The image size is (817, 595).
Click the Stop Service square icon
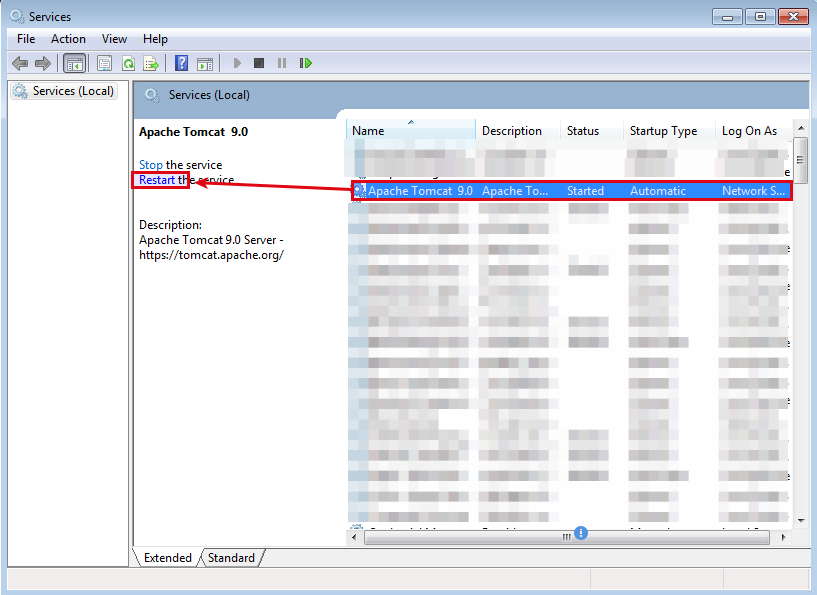click(x=258, y=63)
